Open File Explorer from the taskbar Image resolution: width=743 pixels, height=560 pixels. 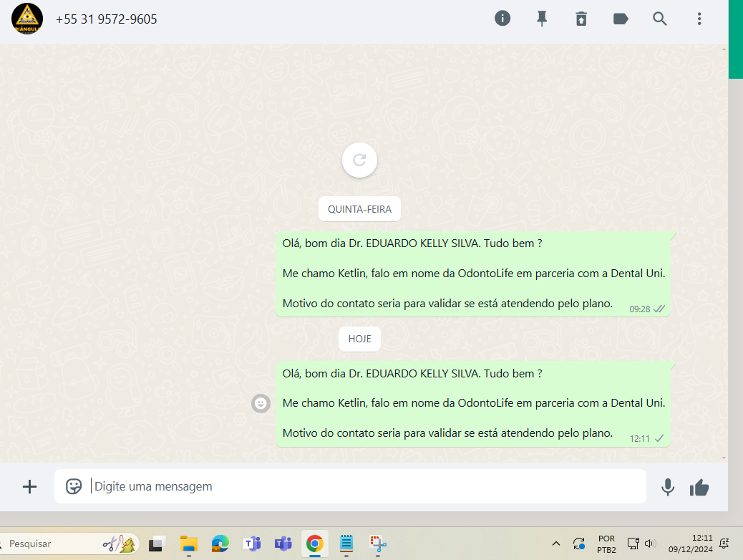click(x=188, y=544)
